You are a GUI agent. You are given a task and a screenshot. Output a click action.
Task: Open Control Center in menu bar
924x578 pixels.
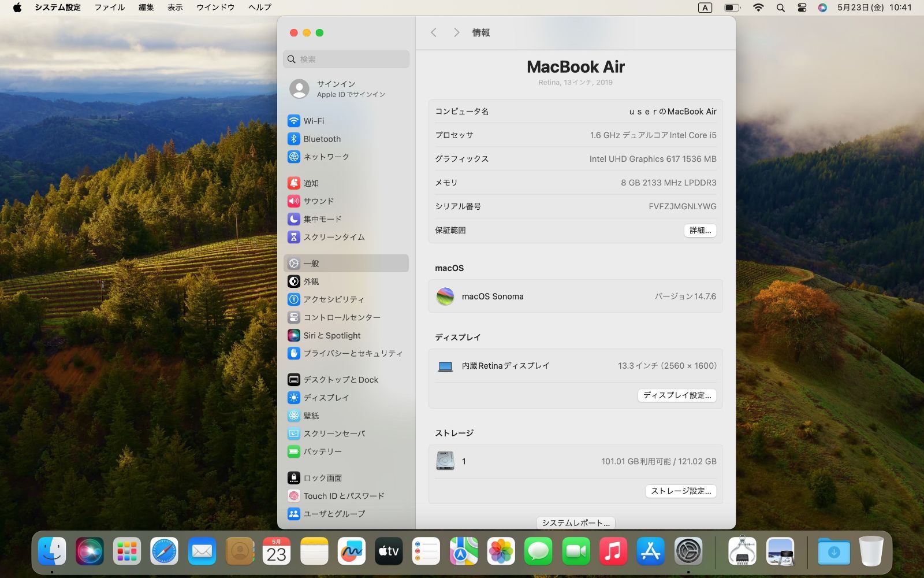(x=802, y=8)
